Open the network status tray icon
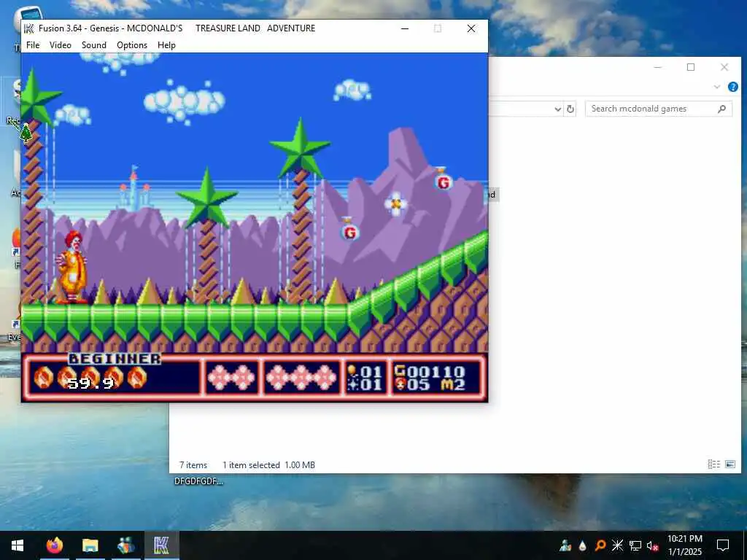Viewport: 747px width, 560px height. click(635, 545)
